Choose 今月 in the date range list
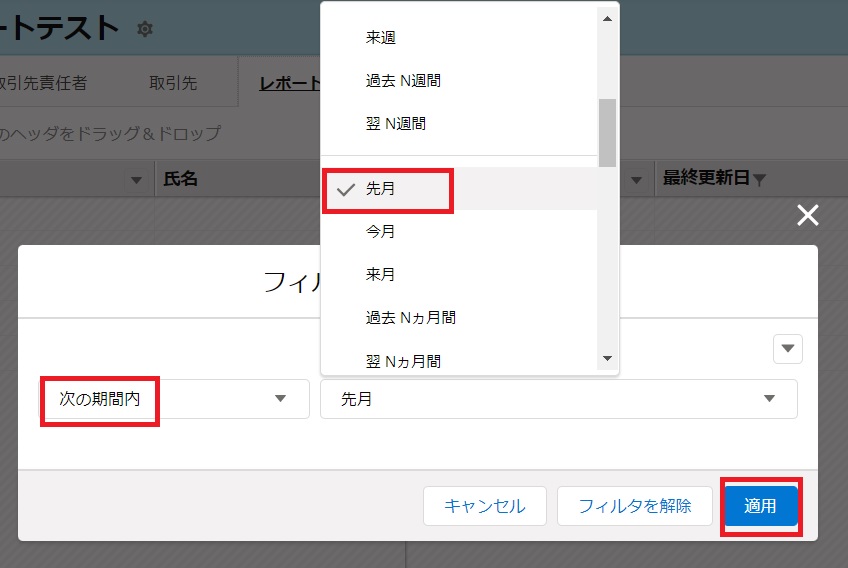Screen dimensions: 848x568 tap(459, 232)
